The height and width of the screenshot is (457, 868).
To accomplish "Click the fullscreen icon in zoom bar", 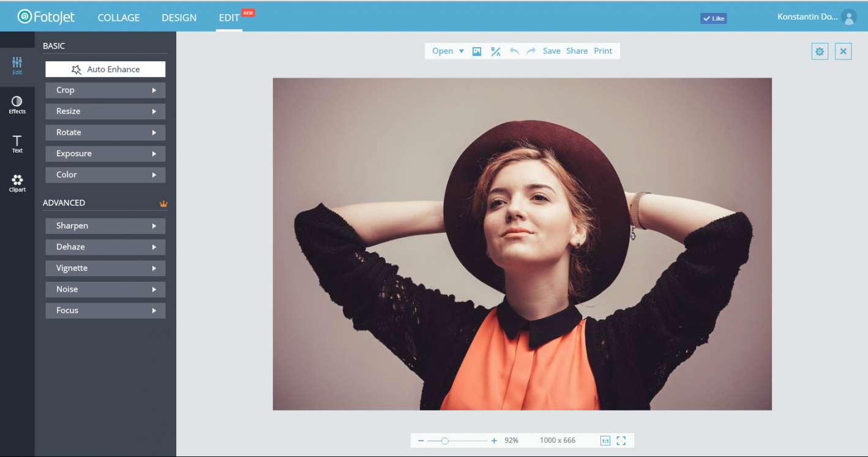I will [x=621, y=440].
